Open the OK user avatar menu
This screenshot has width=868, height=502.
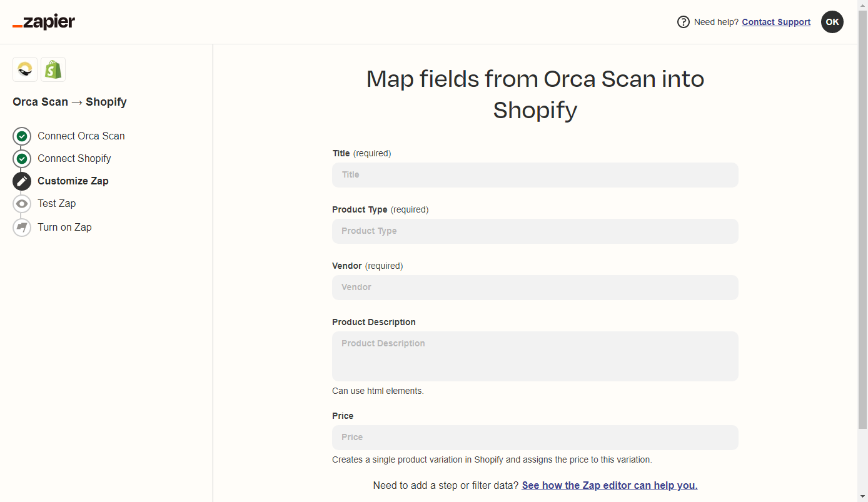click(832, 22)
